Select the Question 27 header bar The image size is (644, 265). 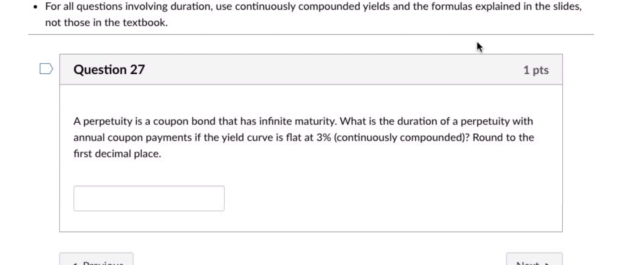[x=311, y=69]
